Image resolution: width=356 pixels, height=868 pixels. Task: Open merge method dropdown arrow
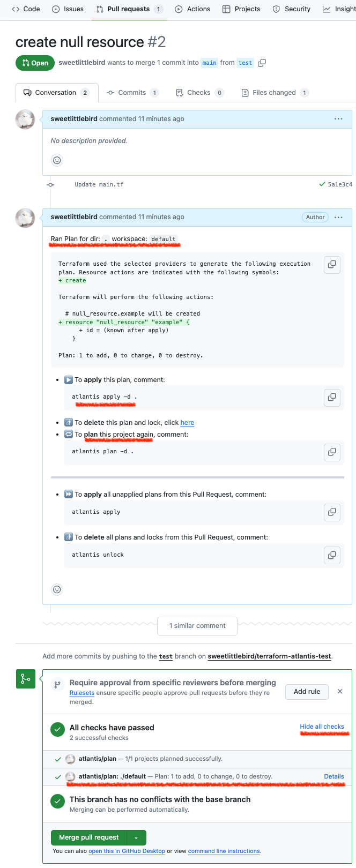pyautogui.click(x=136, y=837)
